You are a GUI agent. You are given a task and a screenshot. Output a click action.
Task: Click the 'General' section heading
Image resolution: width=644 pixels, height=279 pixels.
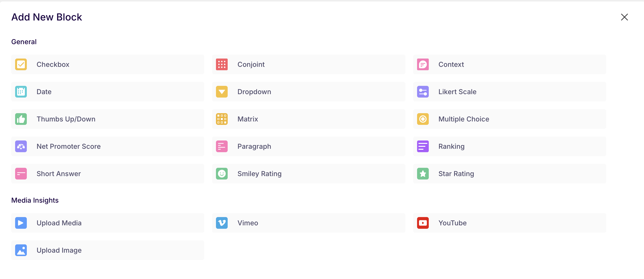click(x=24, y=41)
